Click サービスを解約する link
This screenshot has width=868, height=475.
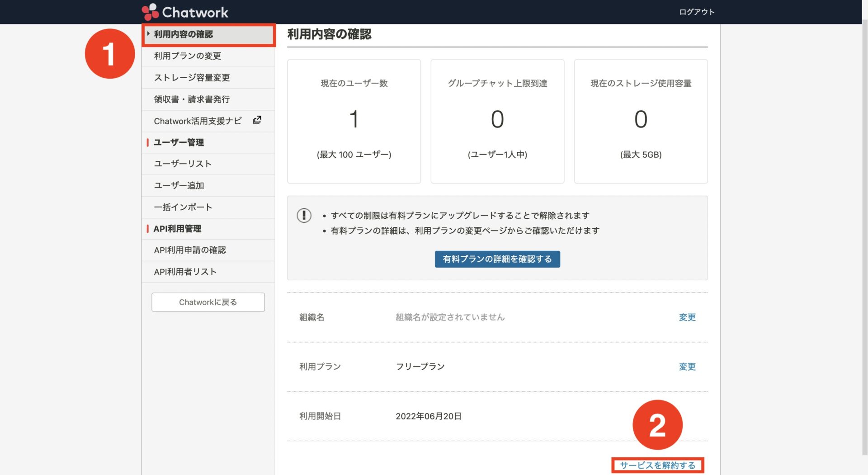point(658,465)
